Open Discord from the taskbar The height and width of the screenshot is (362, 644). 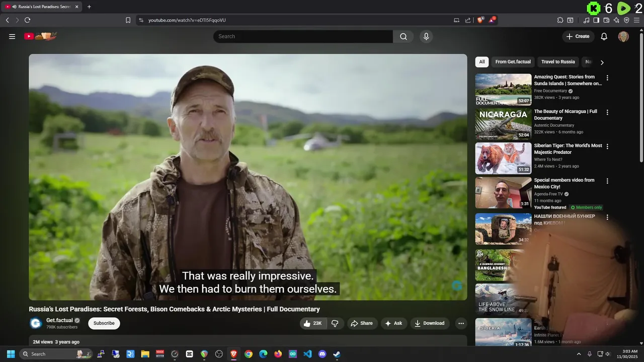[x=322, y=354]
